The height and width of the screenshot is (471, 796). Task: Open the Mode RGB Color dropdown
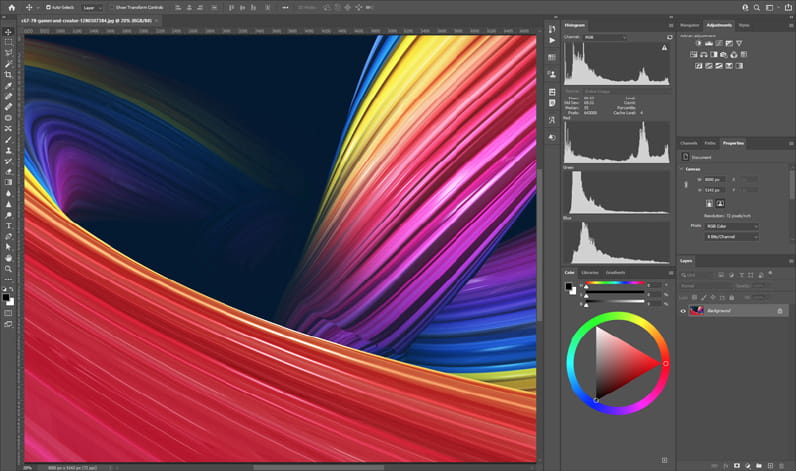tap(732, 226)
